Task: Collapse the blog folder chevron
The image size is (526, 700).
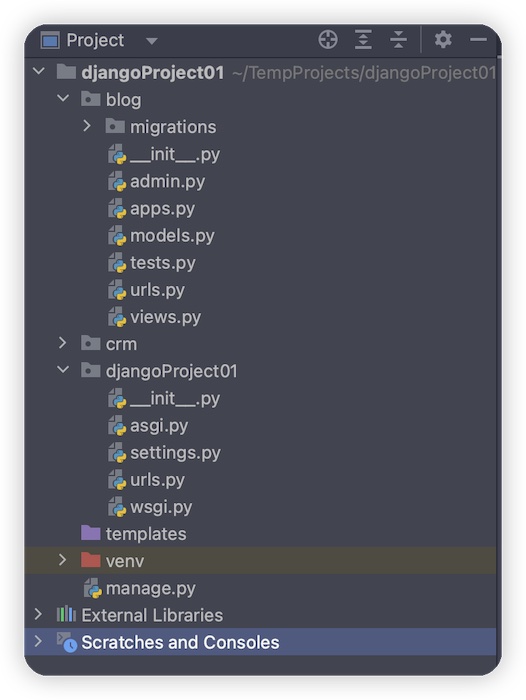Action: pos(63,98)
